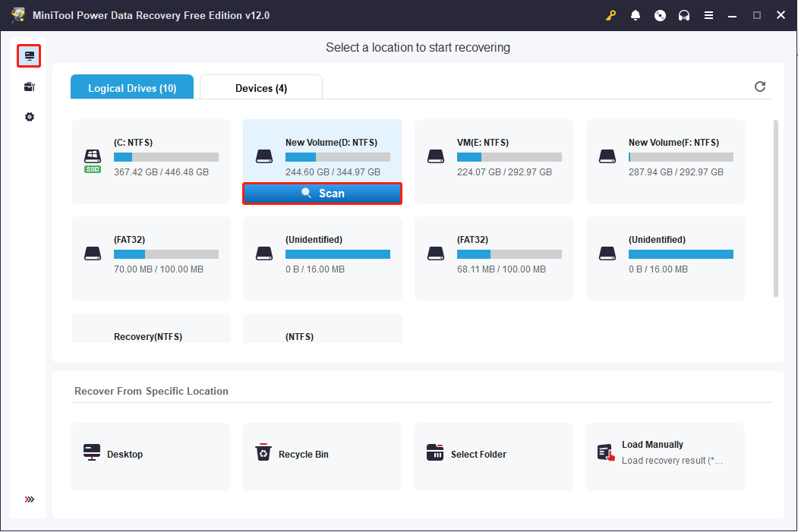Click the key icon to register license
Image resolution: width=798 pixels, height=532 pixels.
(610, 14)
